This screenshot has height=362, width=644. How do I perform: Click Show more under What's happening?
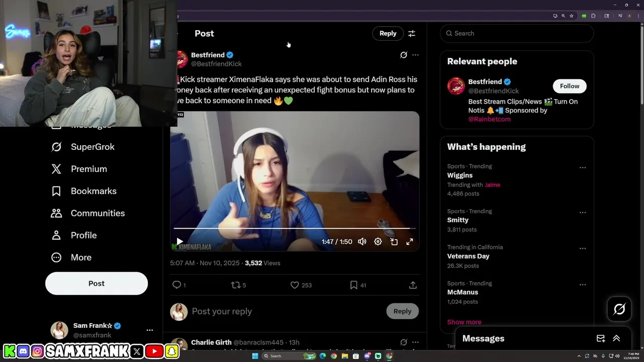coord(464,322)
